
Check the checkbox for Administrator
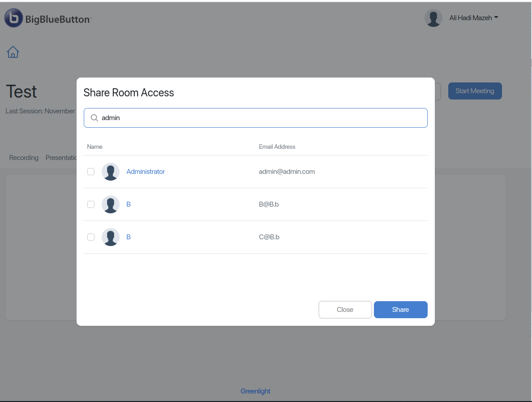click(91, 171)
